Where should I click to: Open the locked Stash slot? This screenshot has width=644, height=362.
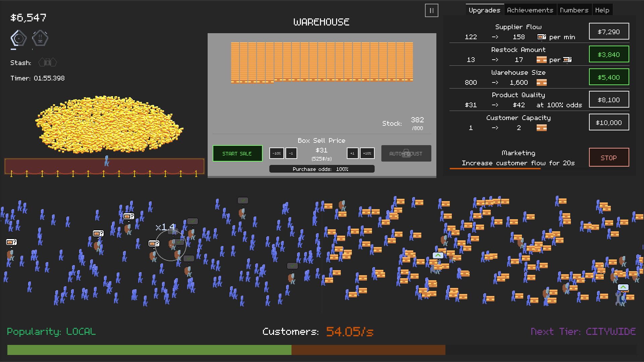(x=48, y=62)
